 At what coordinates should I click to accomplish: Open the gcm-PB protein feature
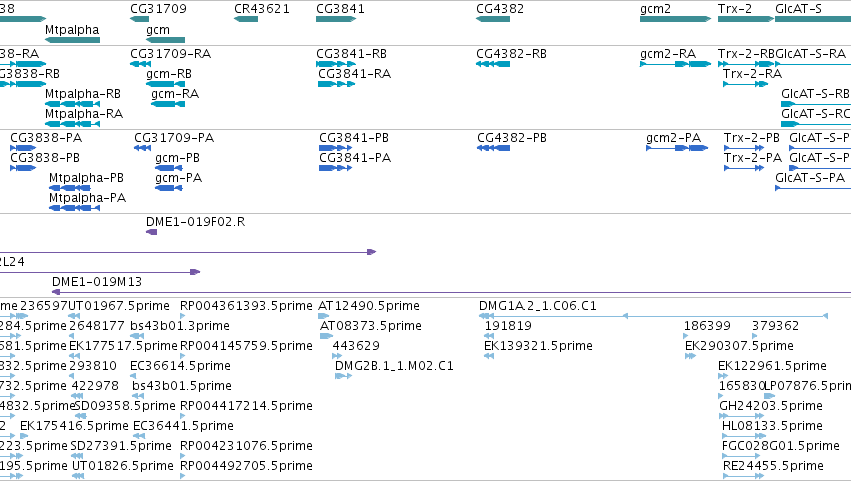(x=168, y=168)
